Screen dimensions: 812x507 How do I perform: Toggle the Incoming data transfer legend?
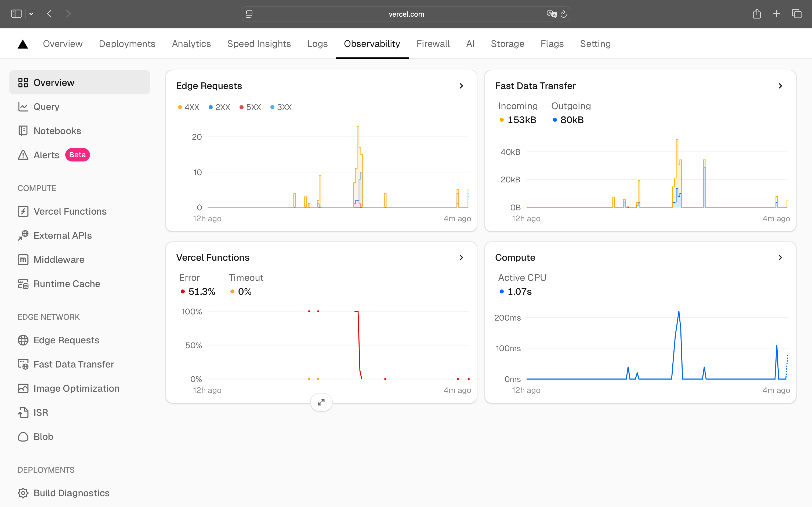pyautogui.click(x=517, y=120)
